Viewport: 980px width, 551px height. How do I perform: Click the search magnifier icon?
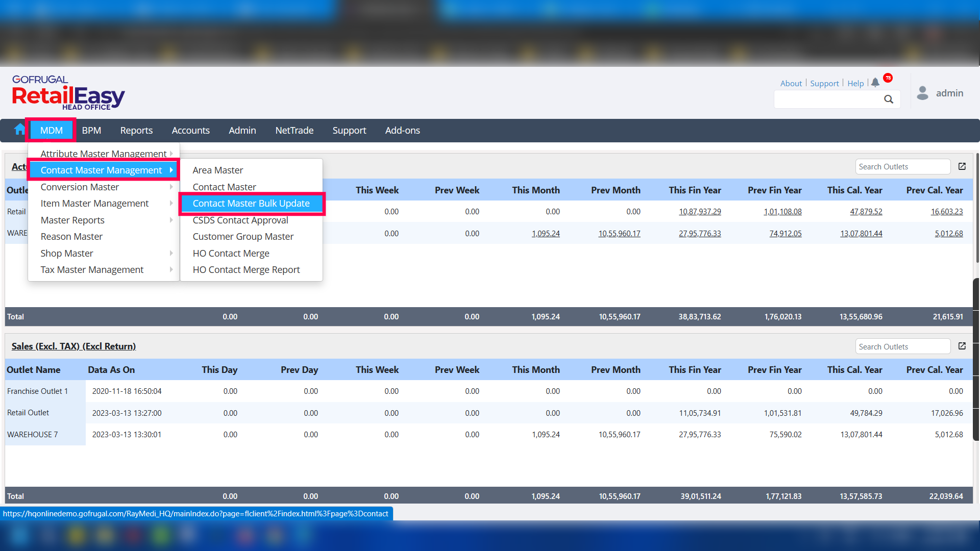click(x=889, y=99)
